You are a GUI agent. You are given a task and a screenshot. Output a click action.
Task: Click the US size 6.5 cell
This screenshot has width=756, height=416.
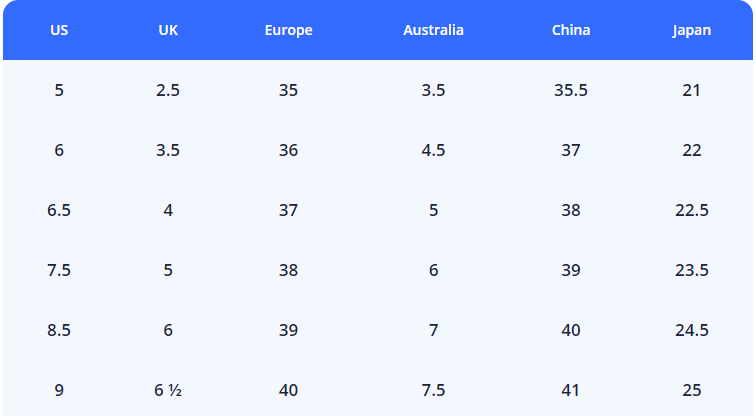tap(59, 210)
